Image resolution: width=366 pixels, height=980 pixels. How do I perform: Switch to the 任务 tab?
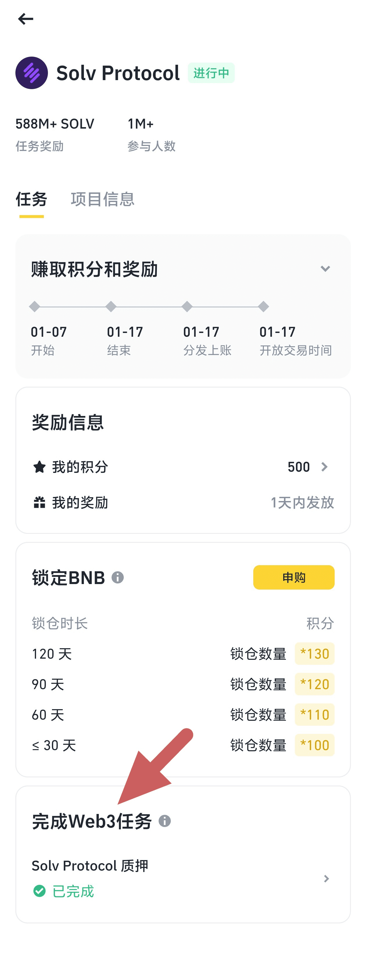[x=31, y=199]
